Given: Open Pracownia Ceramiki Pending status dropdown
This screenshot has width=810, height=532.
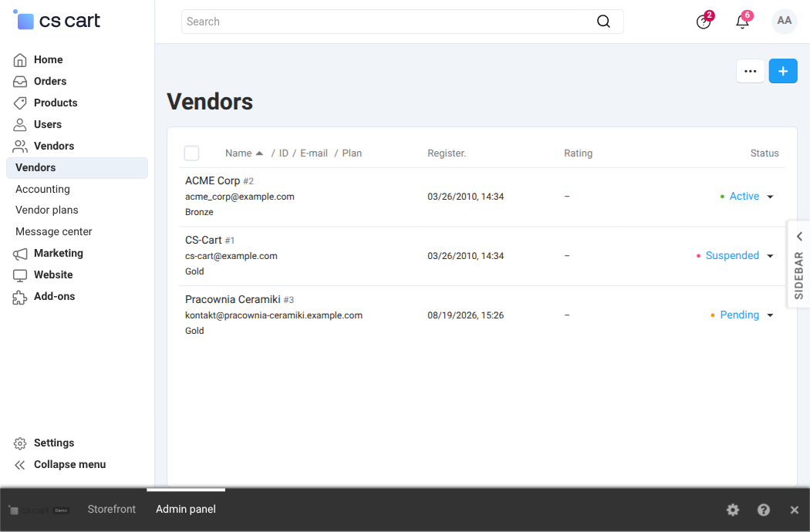Looking at the screenshot, I should [x=742, y=315].
